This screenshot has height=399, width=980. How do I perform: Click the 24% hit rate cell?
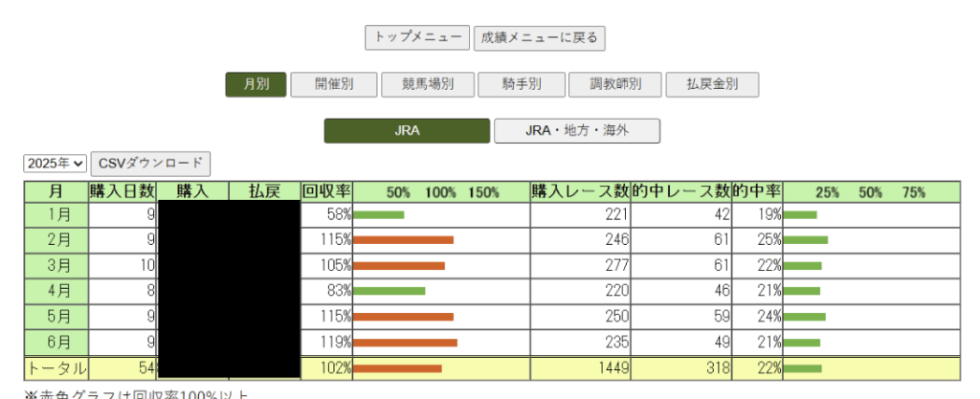pos(757,318)
